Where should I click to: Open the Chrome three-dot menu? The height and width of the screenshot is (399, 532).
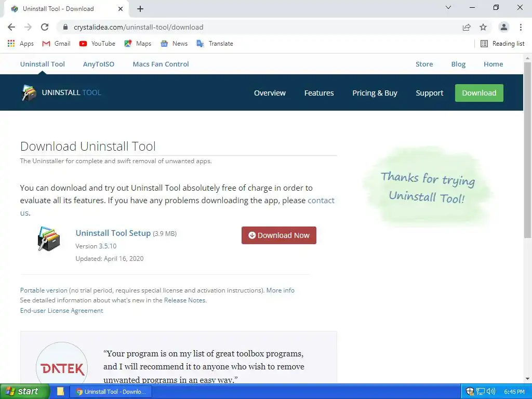521,27
